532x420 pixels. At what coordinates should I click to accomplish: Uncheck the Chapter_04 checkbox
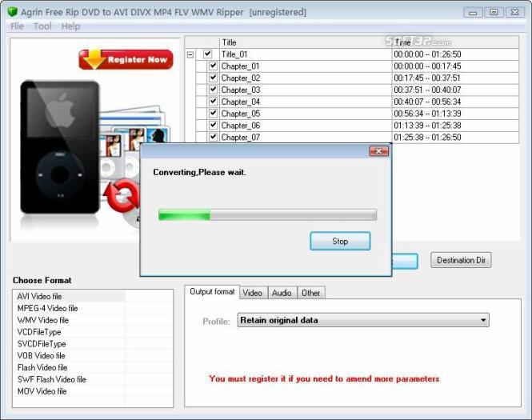point(213,102)
